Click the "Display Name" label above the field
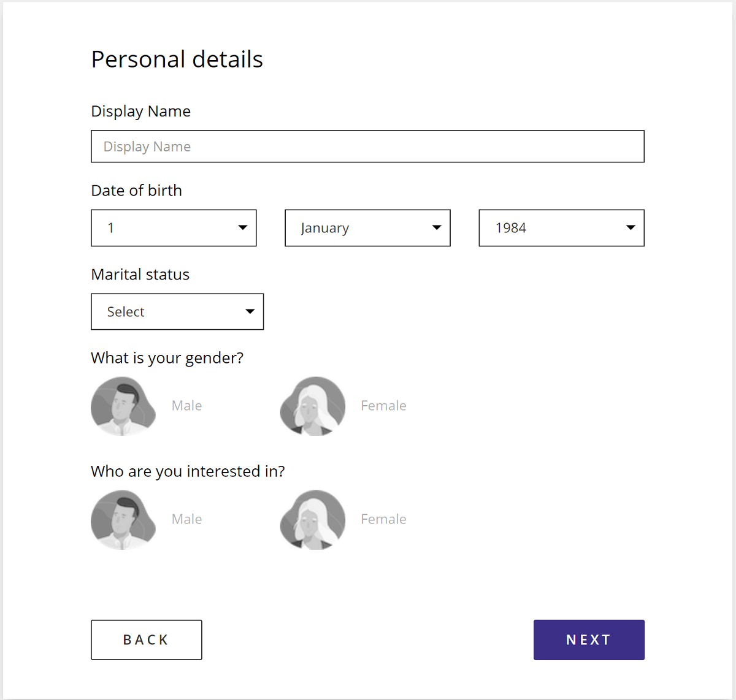 [141, 112]
